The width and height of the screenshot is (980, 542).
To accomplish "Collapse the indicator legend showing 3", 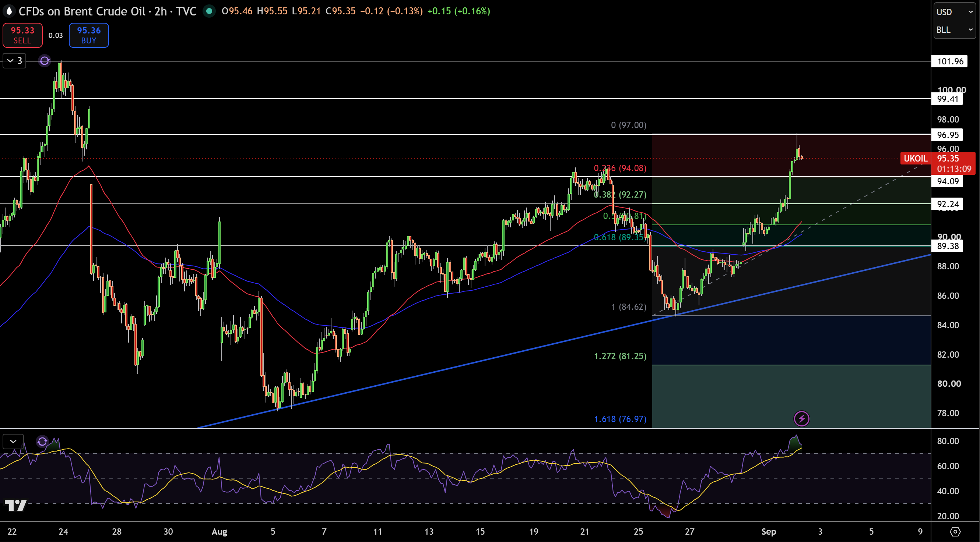I will 14,61.
